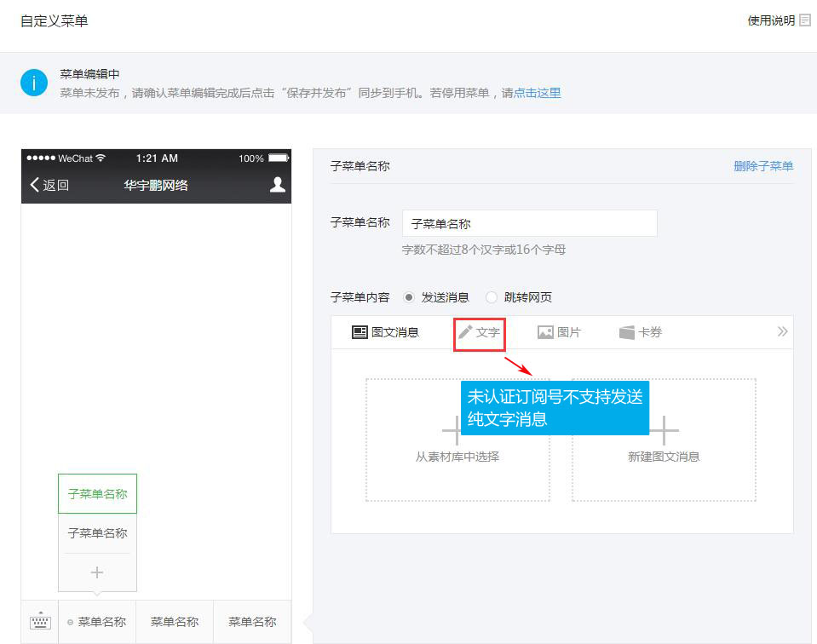The image size is (817, 644).
Task: Select the 发送消息 radio button
Action: (x=409, y=297)
